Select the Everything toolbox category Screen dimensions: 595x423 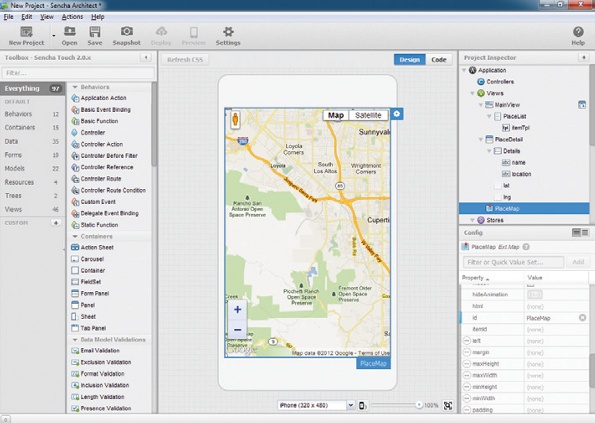32,88
